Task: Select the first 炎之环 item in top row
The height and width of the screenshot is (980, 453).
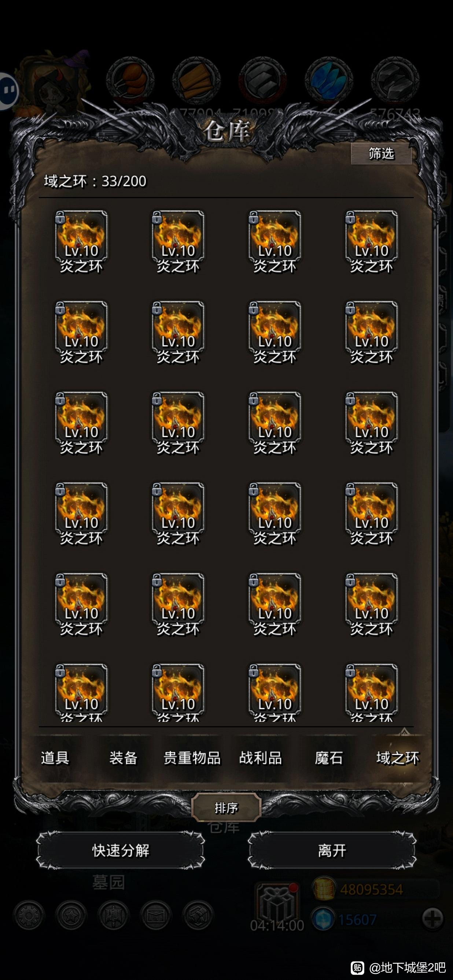Action: tap(81, 241)
